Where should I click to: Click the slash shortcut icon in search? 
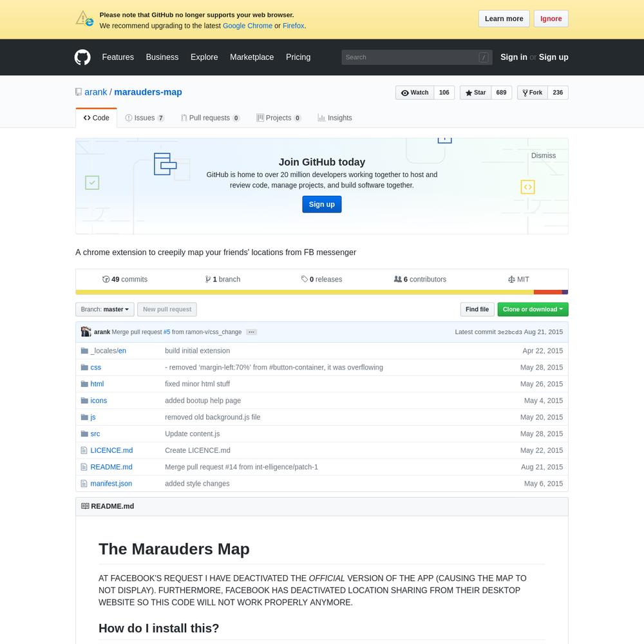[x=484, y=57]
